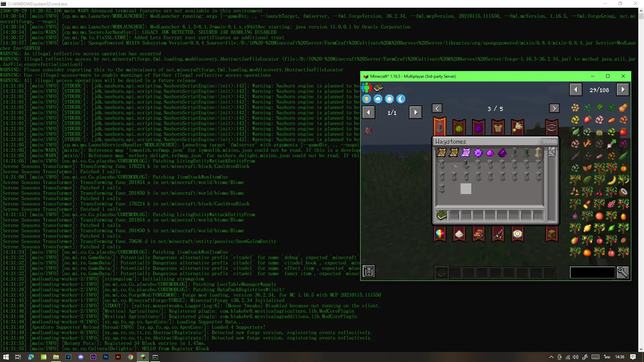Open Google Chrome from the taskbar

point(130,357)
